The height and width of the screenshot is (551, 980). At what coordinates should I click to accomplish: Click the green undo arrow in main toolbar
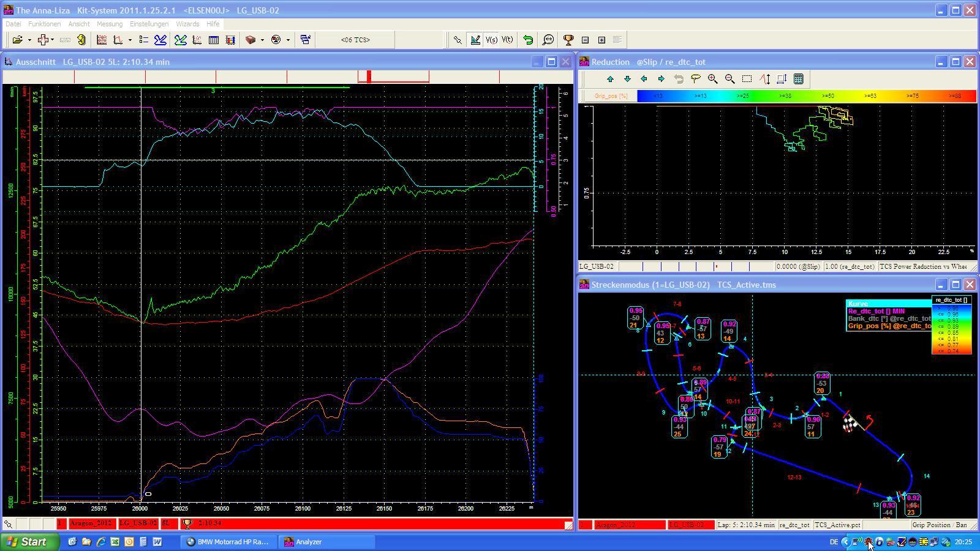(527, 40)
